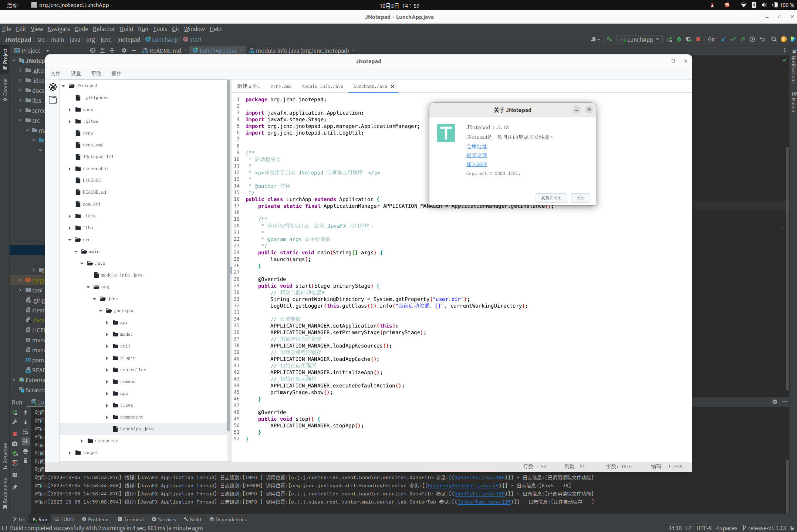Open the 插件 menu in JNotepad
The height and width of the screenshot is (532, 797).
[x=116, y=74]
